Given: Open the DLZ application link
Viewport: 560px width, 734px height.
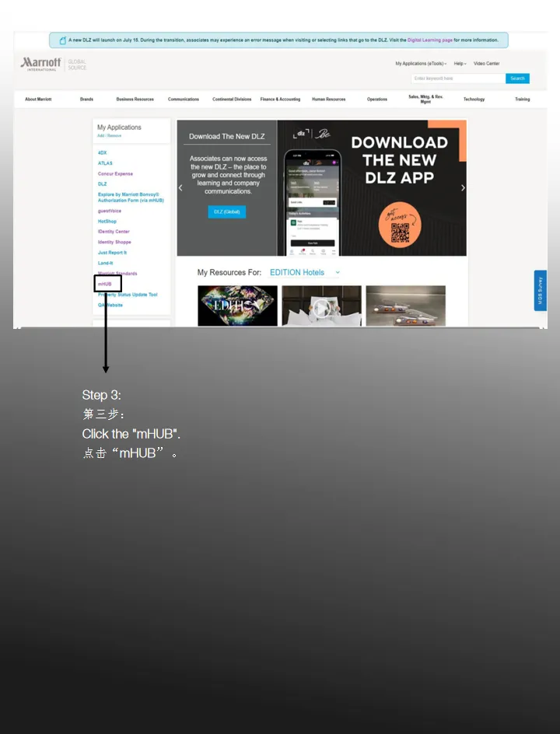Looking at the screenshot, I should coord(102,184).
